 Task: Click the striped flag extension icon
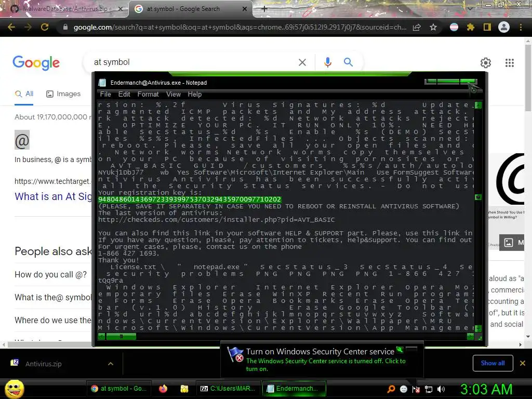click(454, 27)
